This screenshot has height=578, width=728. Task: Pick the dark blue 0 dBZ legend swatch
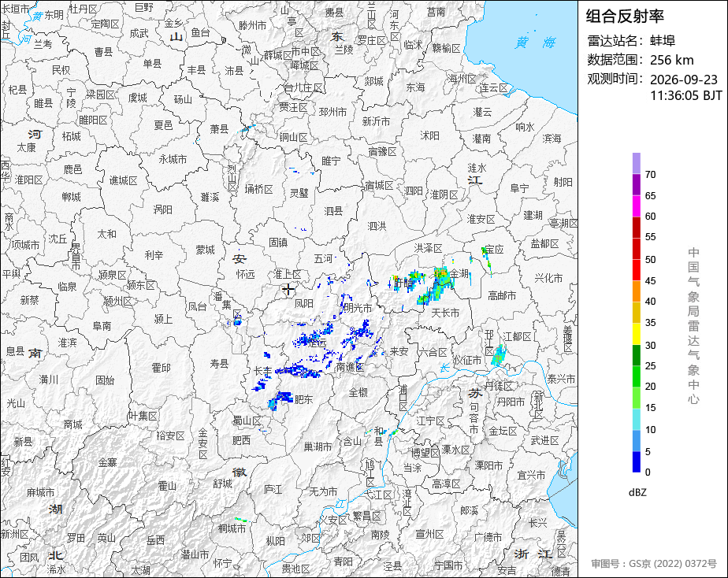pyautogui.click(x=637, y=462)
